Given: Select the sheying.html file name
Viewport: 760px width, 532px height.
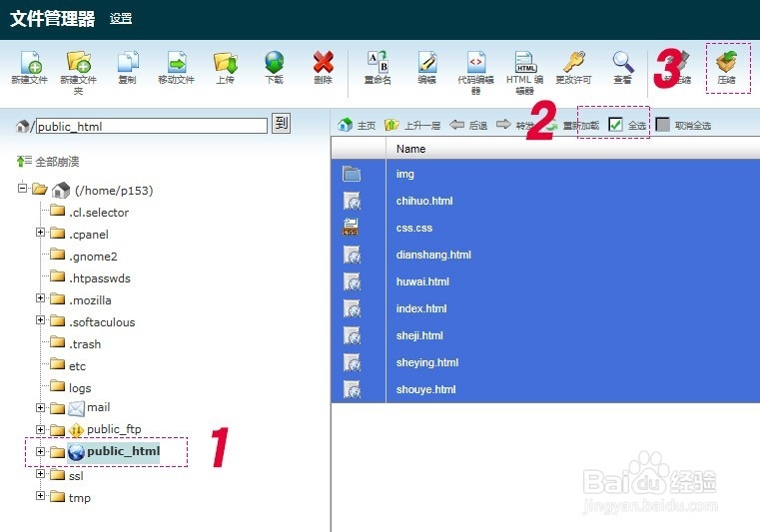Looking at the screenshot, I should tap(427, 362).
